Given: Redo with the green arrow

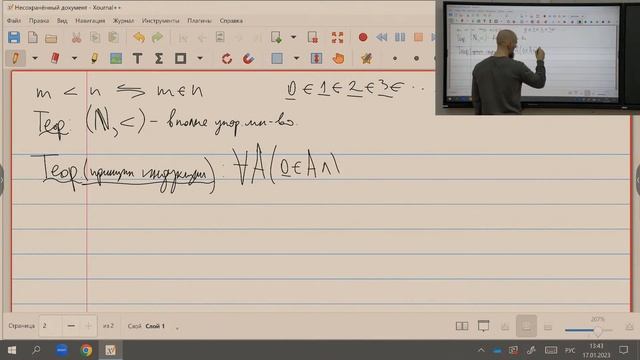Looking at the screenshot, I should tap(158, 38).
